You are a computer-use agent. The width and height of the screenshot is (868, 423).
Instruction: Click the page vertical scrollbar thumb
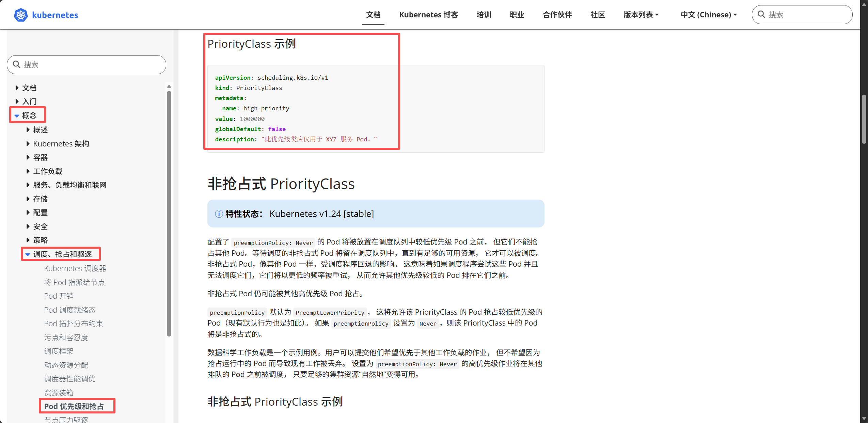(864, 120)
